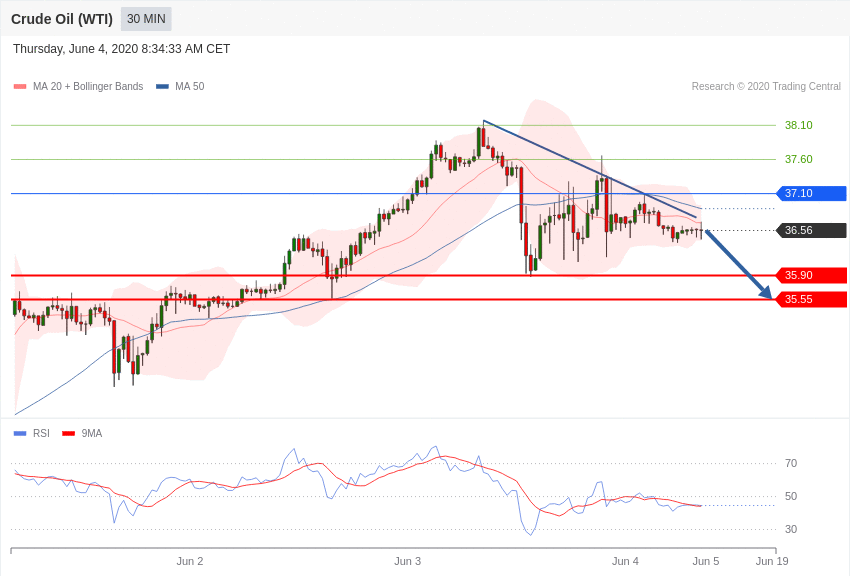850x576 pixels.
Task: Click the red MA 20 legend swatch
Action: coord(20,86)
